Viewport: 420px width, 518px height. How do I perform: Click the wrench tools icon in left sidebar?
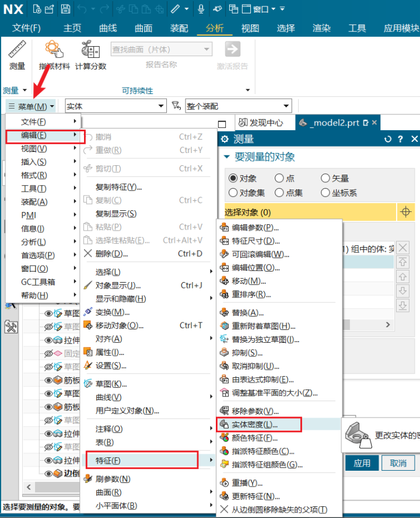[x=11, y=327]
